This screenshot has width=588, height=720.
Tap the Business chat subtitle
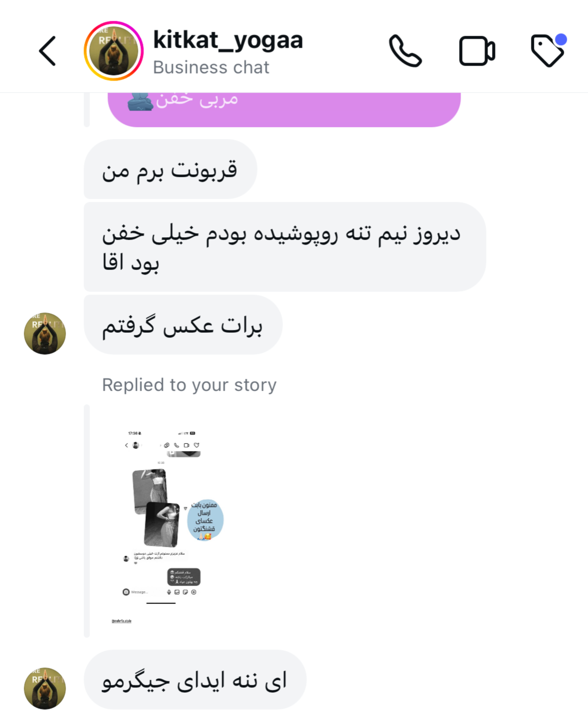[x=211, y=67]
